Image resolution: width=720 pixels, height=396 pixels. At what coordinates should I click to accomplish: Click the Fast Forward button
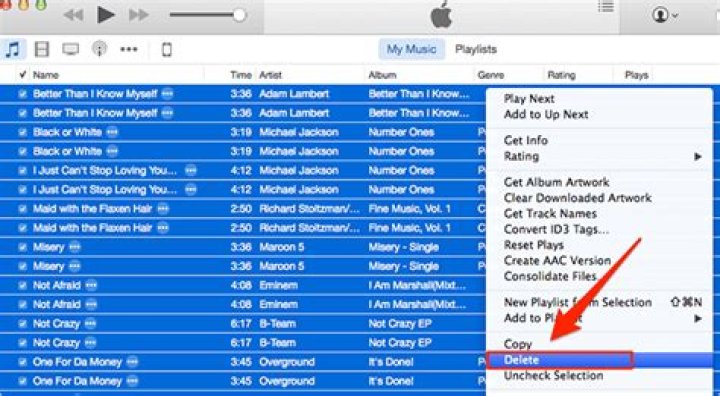[139, 15]
